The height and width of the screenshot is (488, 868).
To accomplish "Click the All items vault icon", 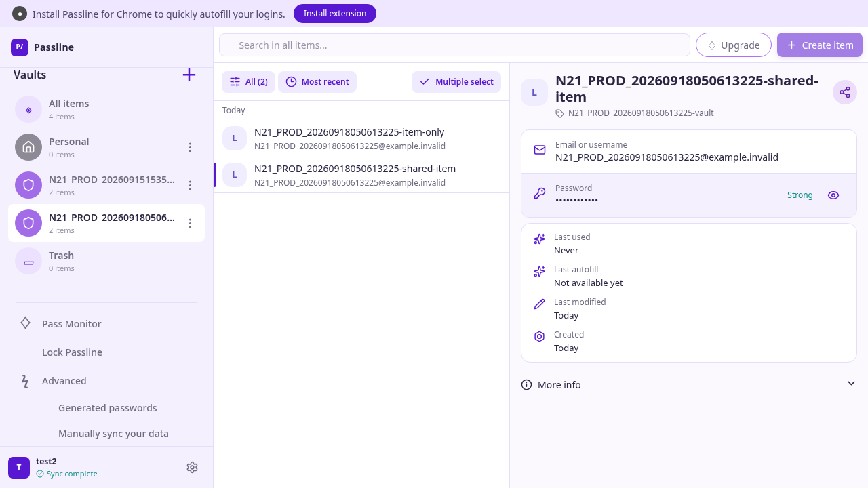I will click(28, 109).
